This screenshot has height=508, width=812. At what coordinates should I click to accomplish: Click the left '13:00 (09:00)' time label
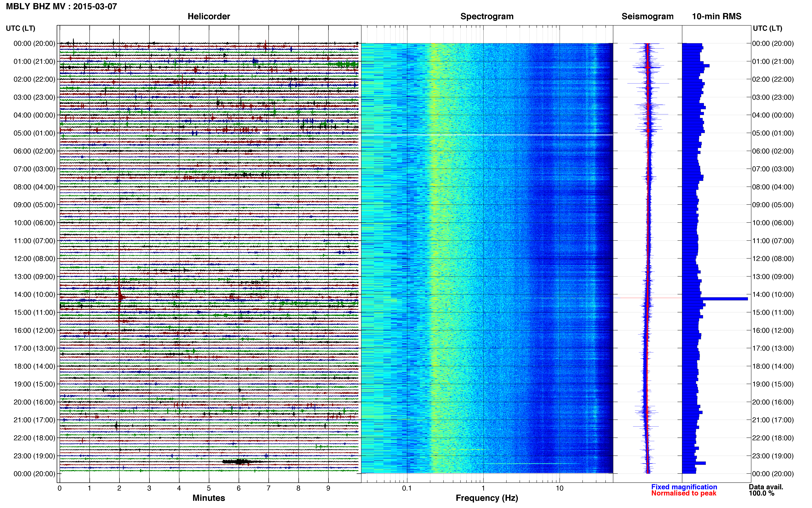point(34,277)
